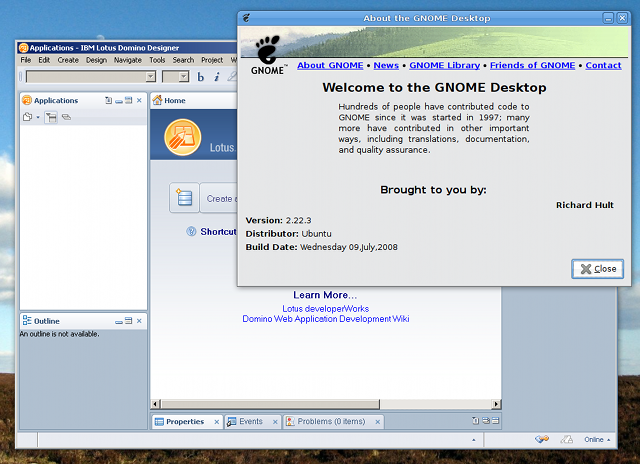Close the Problems tab

coord(378,422)
